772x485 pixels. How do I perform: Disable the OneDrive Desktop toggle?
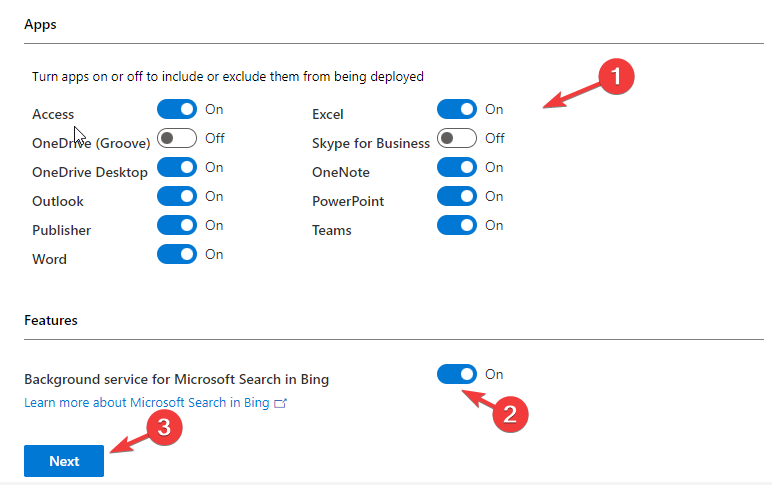pyautogui.click(x=177, y=167)
